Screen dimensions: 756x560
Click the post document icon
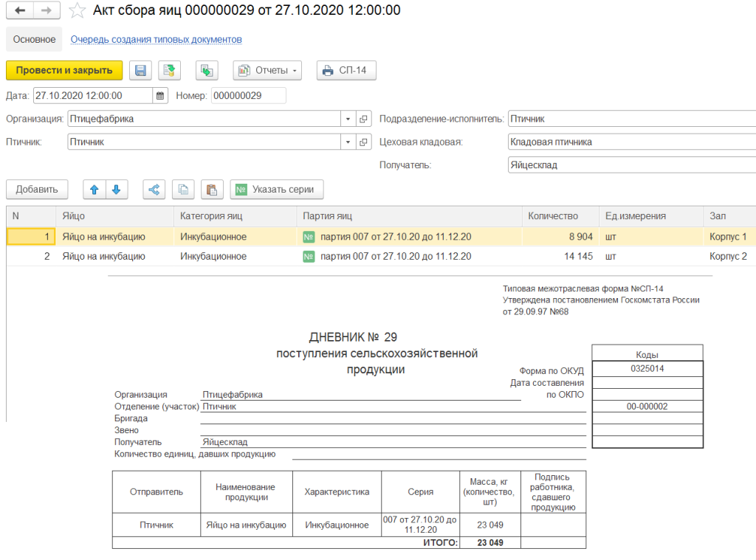(170, 70)
